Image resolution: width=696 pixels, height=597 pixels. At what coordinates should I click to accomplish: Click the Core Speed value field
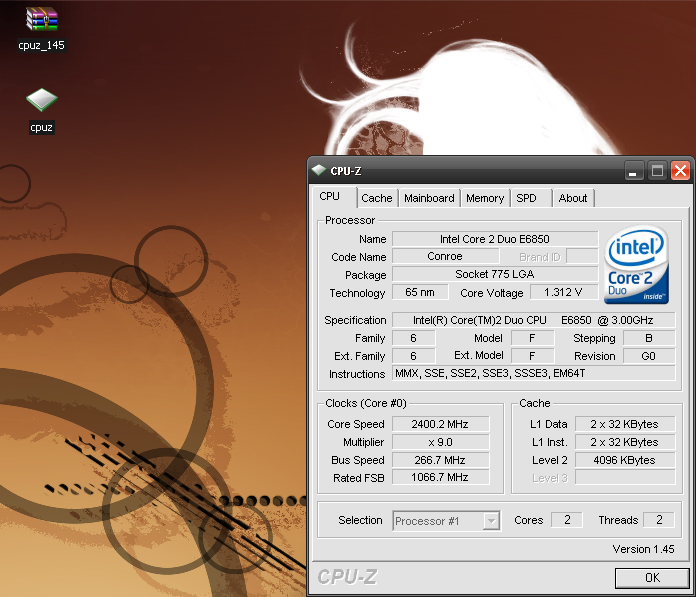(440, 424)
